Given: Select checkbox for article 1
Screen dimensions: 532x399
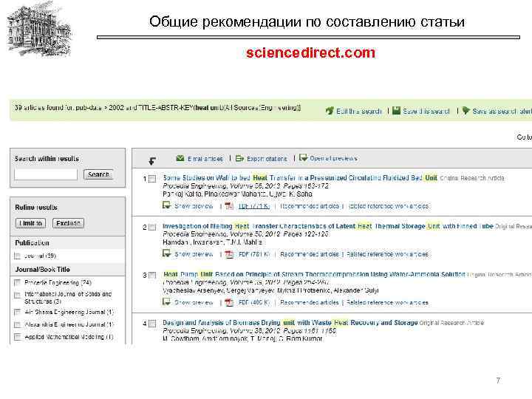Looking at the screenshot, I should [152, 179].
